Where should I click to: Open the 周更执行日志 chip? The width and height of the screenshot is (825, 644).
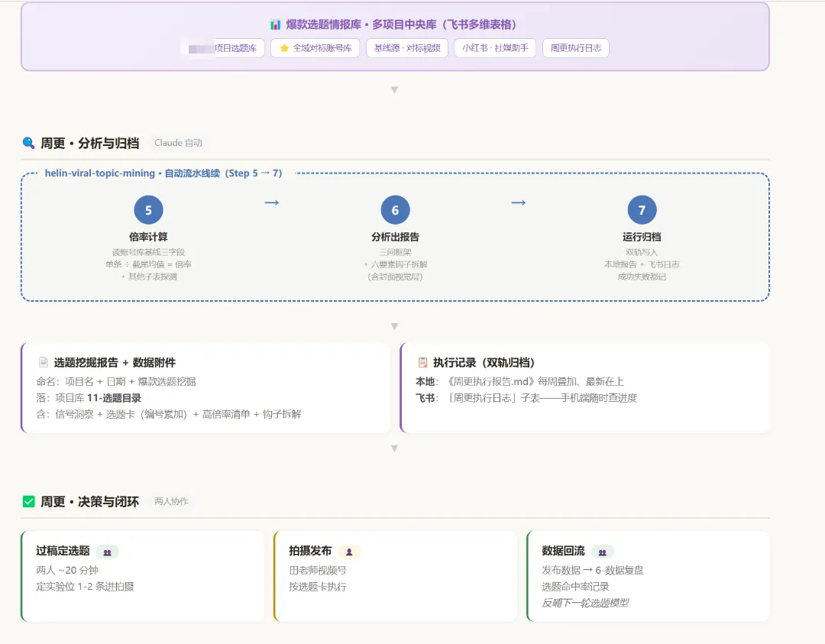coord(576,48)
